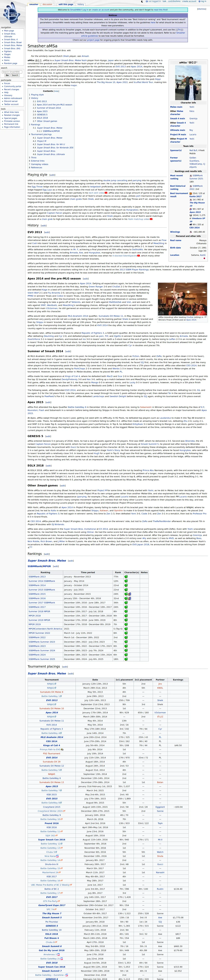Jump to Gameplay videos in Contents
210x980 pixels.
(39, 164)
